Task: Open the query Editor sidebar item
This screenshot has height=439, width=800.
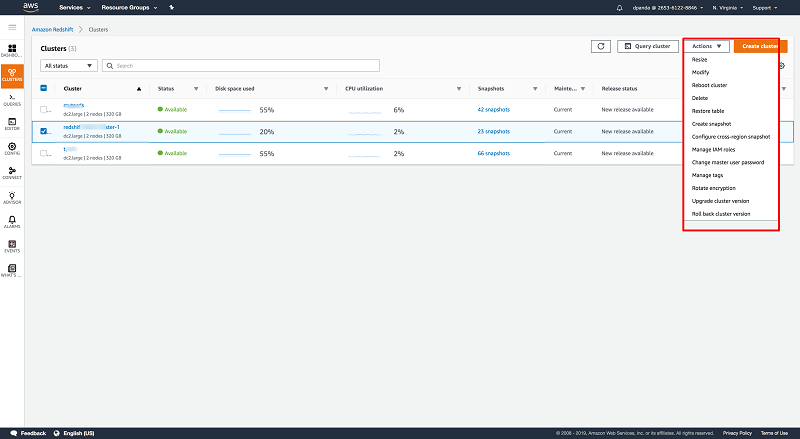Action: click(12, 124)
